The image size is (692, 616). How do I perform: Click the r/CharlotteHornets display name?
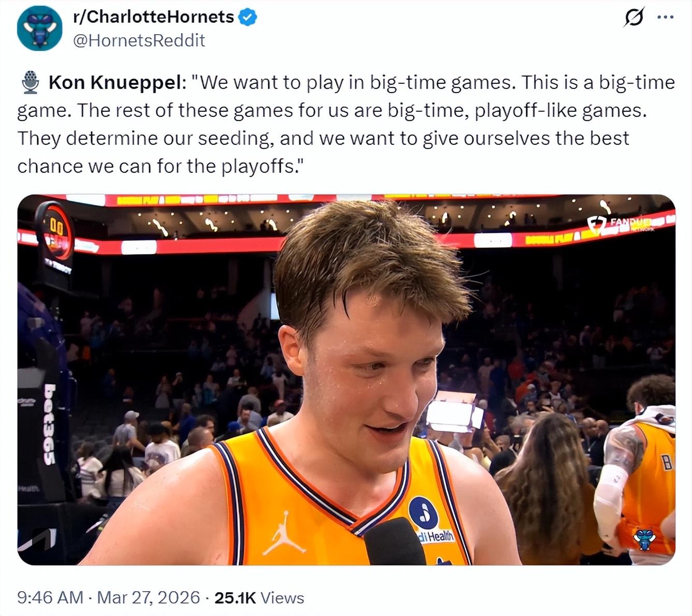153,17
